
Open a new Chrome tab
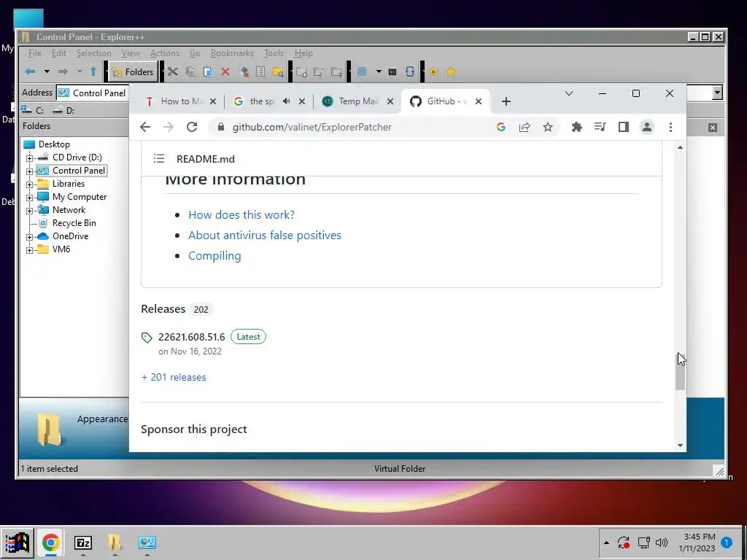(x=506, y=101)
